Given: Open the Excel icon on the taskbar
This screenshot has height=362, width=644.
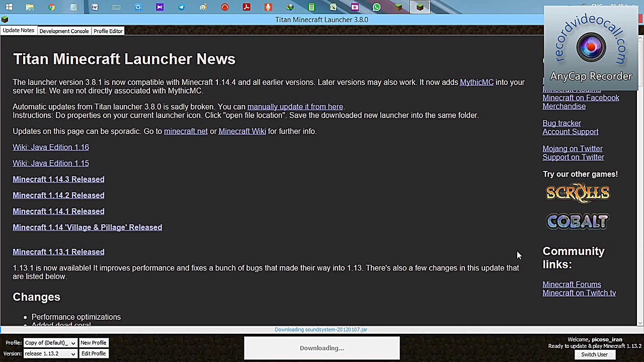Looking at the screenshot, I should pyautogui.click(x=333, y=7).
